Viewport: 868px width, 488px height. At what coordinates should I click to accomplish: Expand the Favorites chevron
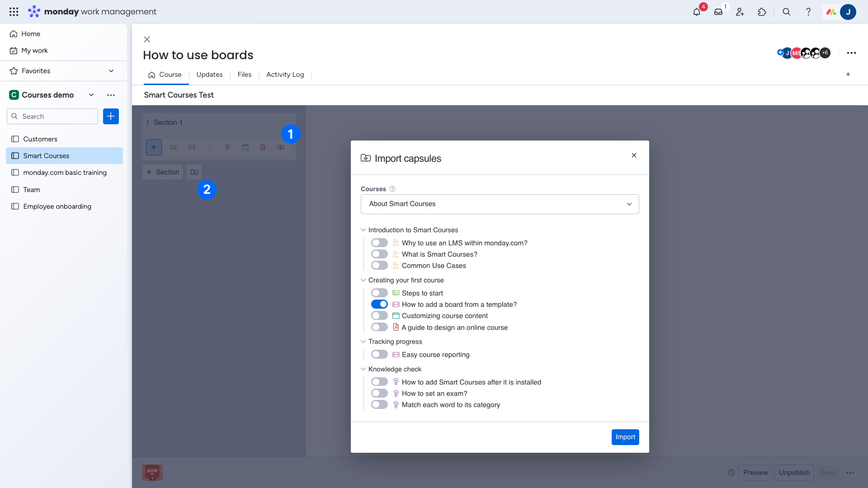pos(111,71)
